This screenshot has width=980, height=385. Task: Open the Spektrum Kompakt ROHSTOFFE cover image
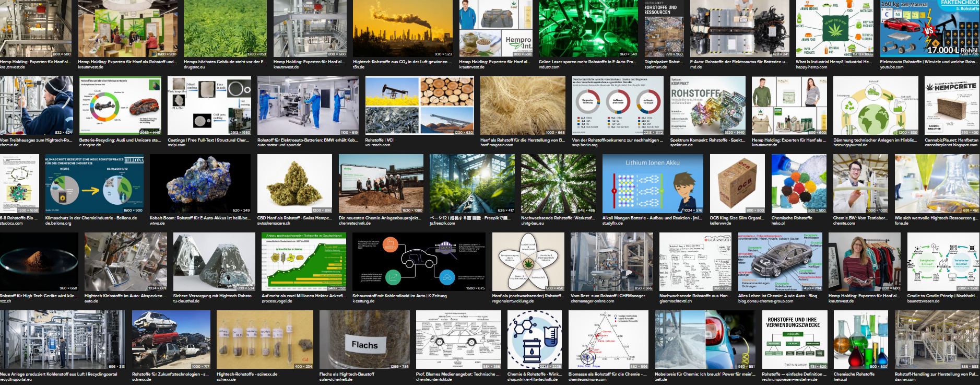(x=707, y=106)
